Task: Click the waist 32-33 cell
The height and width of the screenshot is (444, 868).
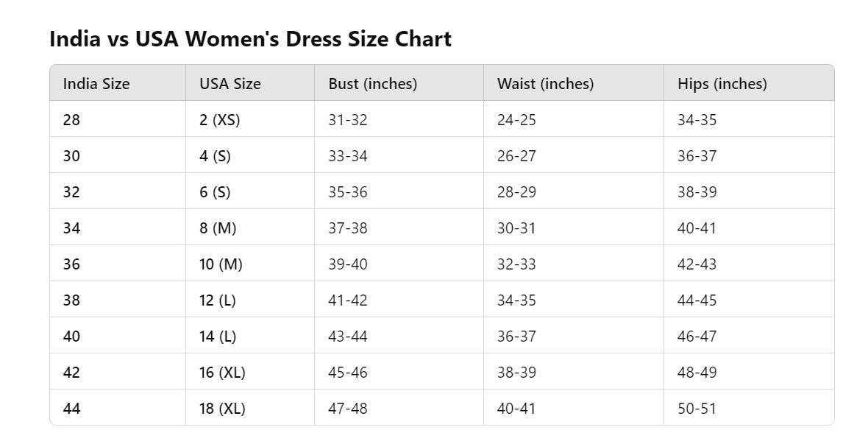Action: pos(516,264)
